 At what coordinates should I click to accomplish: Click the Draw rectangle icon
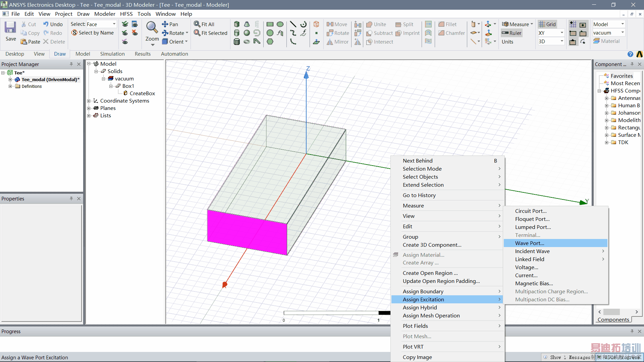point(270,24)
